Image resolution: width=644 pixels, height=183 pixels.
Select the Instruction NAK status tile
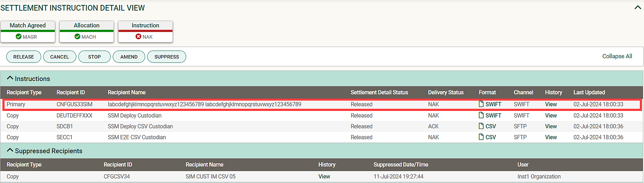(145, 31)
